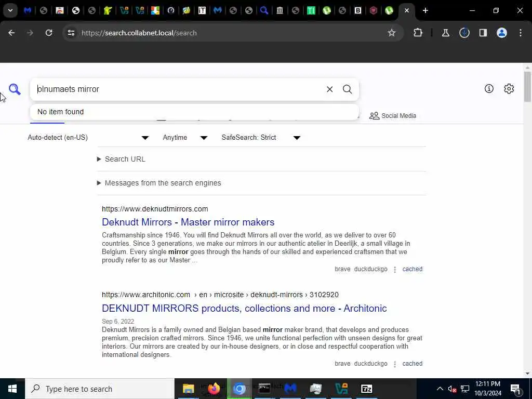Click the taskbar clock showing 12:11 PM
Screen dimensions: 532x399
pyautogui.click(x=487, y=389)
